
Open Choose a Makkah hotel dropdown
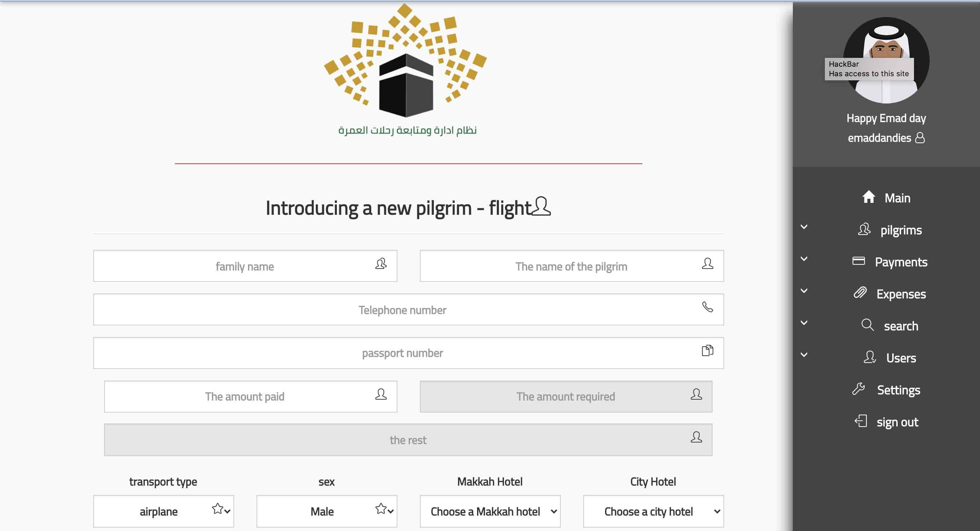(490, 511)
